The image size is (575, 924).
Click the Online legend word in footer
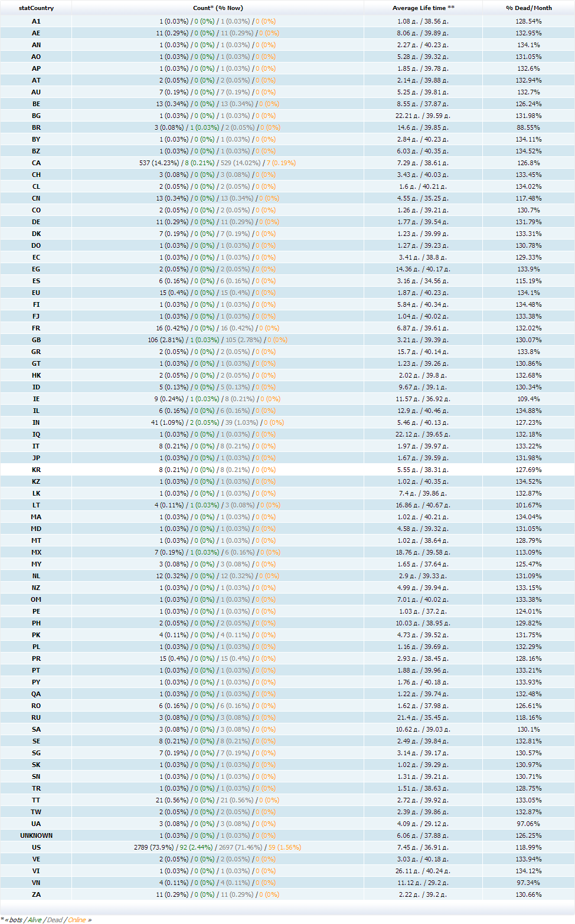click(77, 920)
